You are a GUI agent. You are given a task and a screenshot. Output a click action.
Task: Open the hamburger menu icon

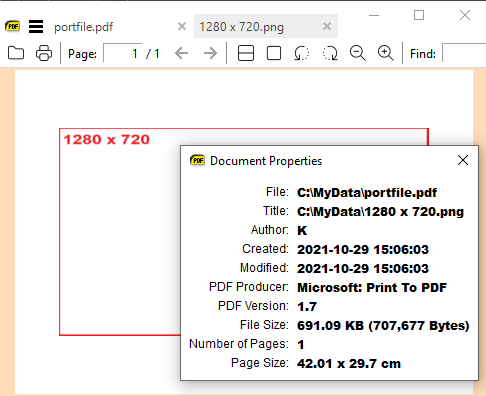tap(36, 27)
